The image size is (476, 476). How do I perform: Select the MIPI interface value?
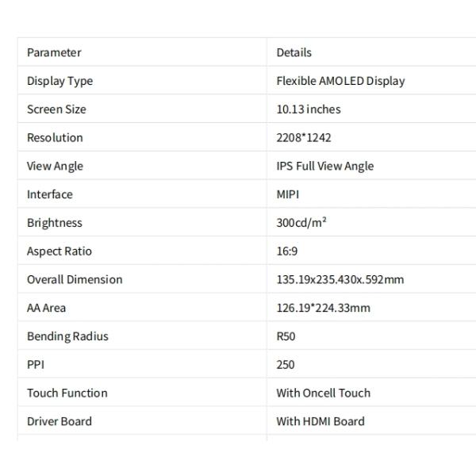coord(288,194)
